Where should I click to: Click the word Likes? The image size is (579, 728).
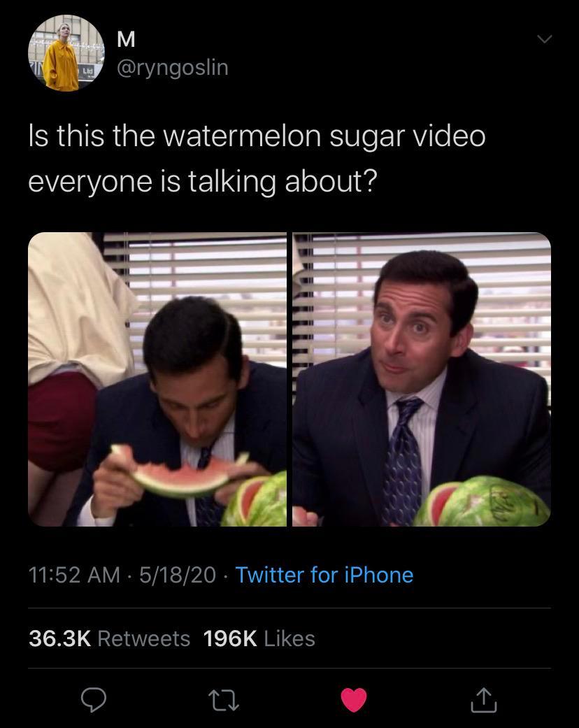click(289, 638)
